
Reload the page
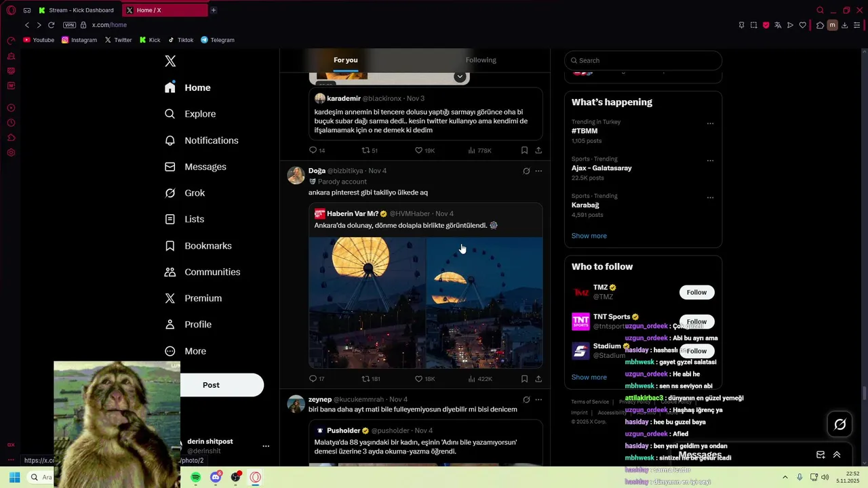(51, 25)
